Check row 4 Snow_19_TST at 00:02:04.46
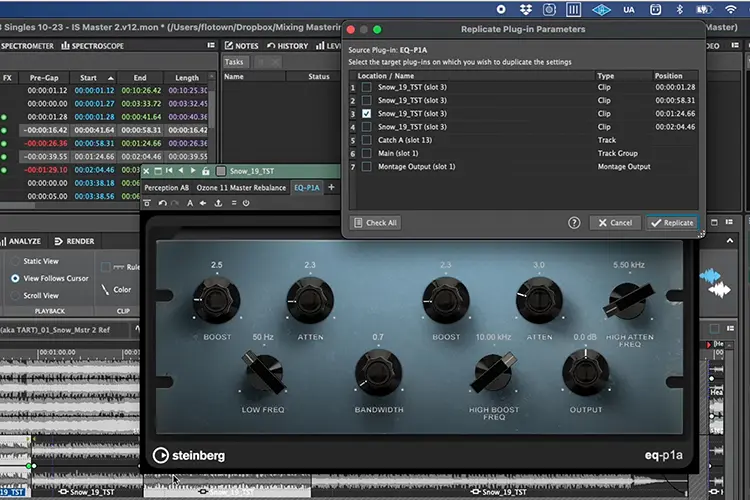This screenshot has width=750, height=500. pos(366,127)
